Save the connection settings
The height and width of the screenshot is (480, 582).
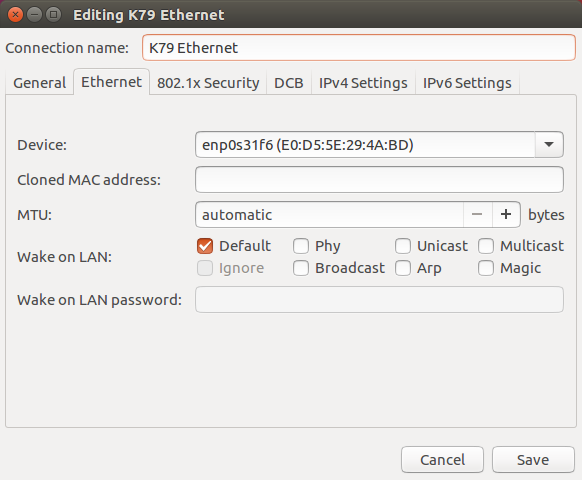tap(533, 460)
